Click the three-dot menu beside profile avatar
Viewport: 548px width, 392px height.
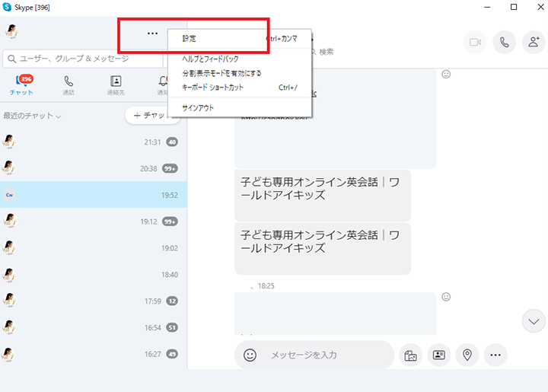152,33
